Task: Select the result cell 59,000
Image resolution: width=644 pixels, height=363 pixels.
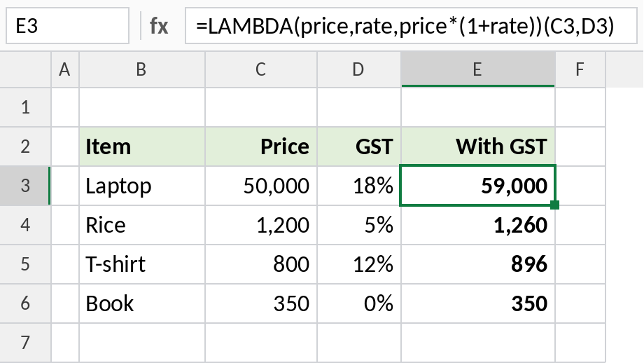Action: click(x=478, y=186)
